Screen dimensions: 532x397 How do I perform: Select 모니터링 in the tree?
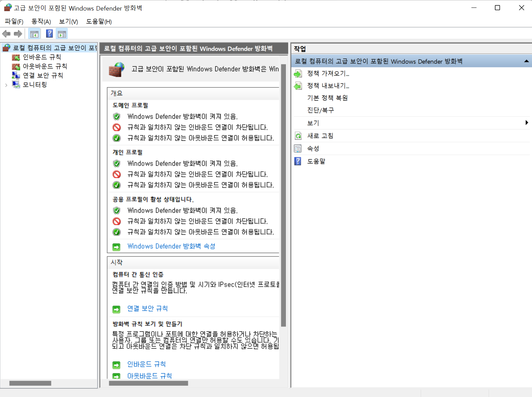tap(35, 84)
